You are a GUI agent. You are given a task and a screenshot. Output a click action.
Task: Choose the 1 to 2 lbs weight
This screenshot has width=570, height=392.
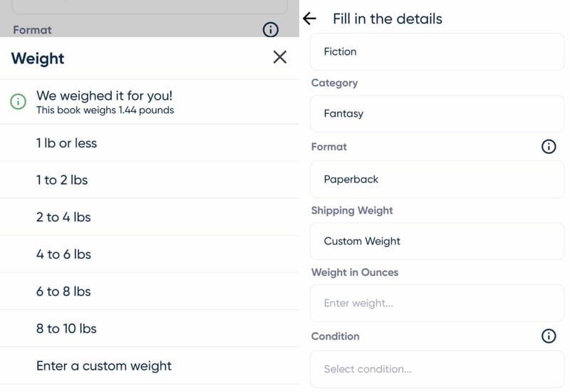click(62, 180)
